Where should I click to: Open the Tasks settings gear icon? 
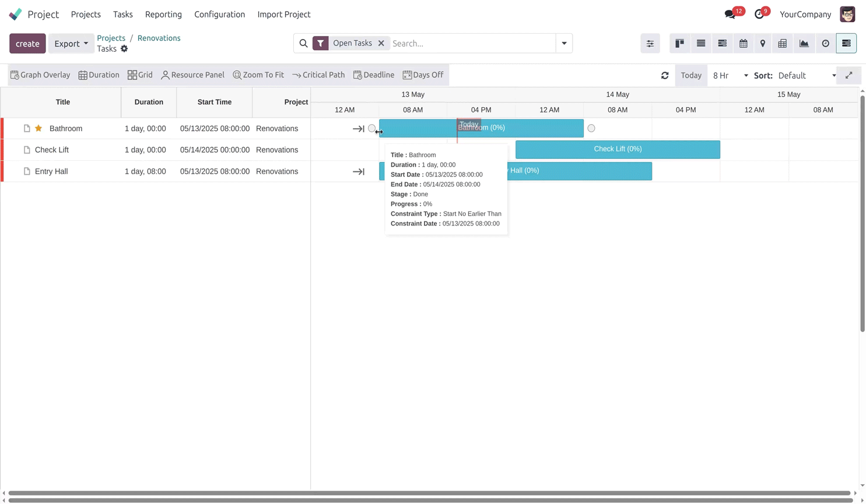tap(124, 49)
